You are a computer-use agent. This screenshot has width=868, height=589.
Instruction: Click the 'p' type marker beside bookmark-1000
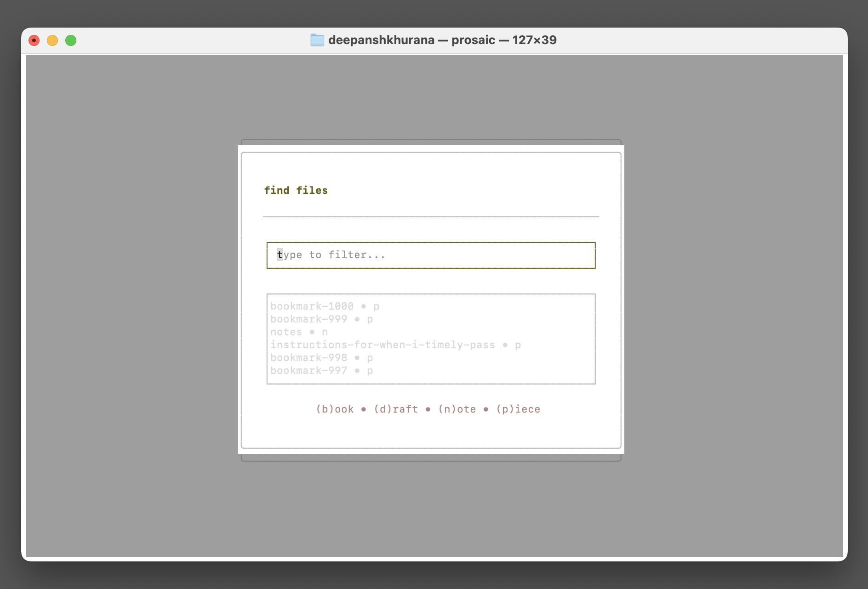pos(377,306)
